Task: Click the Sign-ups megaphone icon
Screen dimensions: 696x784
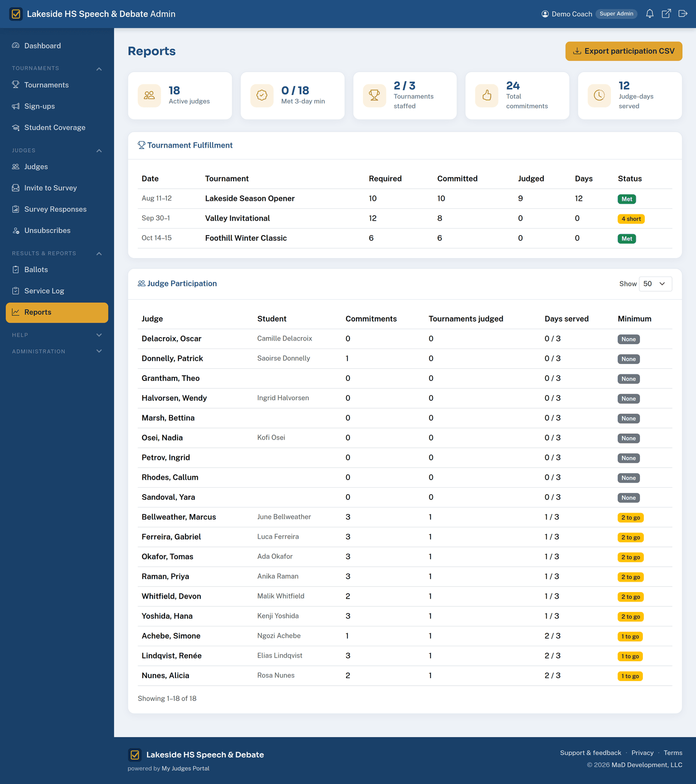Action: pyautogui.click(x=16, y=106)
